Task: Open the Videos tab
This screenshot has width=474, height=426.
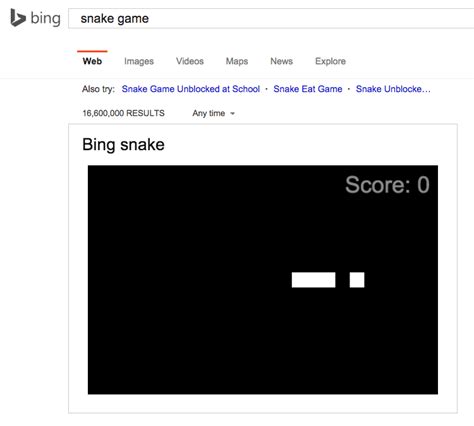Action: tap(190, 61)
